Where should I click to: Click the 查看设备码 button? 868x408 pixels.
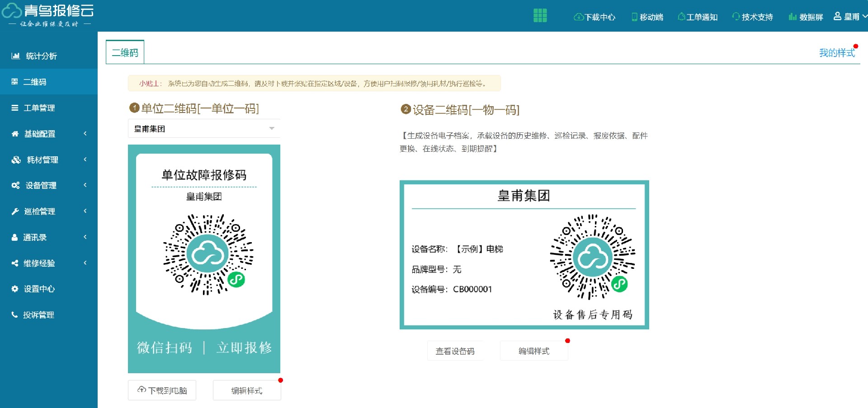tap(455, 351)
